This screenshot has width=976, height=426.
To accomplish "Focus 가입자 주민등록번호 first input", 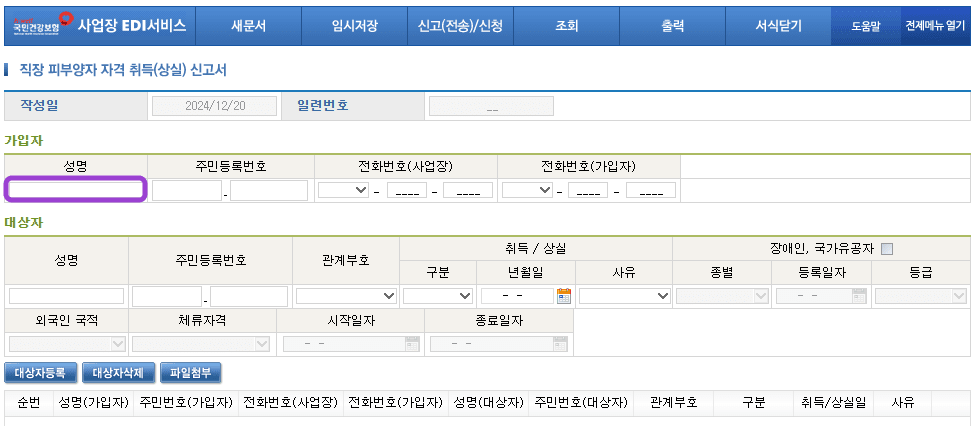I will tap(187, 191).
